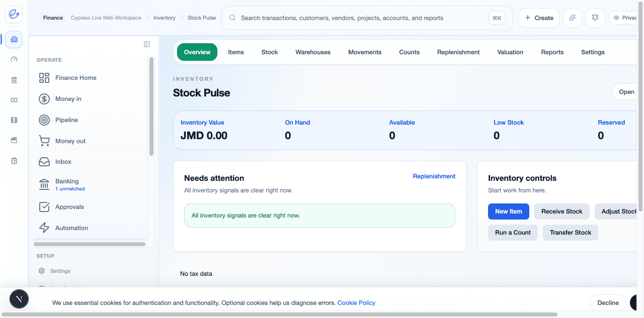Go to the Valuation tab
The image size is (644, 318).
tap(510, 52)
